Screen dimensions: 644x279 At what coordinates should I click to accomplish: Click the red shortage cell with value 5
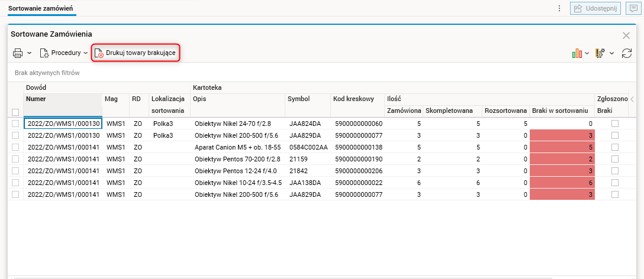pyautogui.click(x=562, y=147)
